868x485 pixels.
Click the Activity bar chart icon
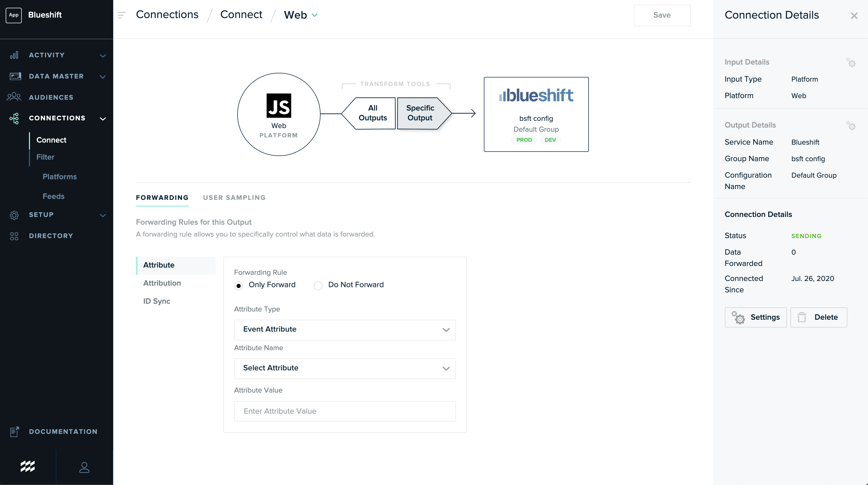click(14, 55)
